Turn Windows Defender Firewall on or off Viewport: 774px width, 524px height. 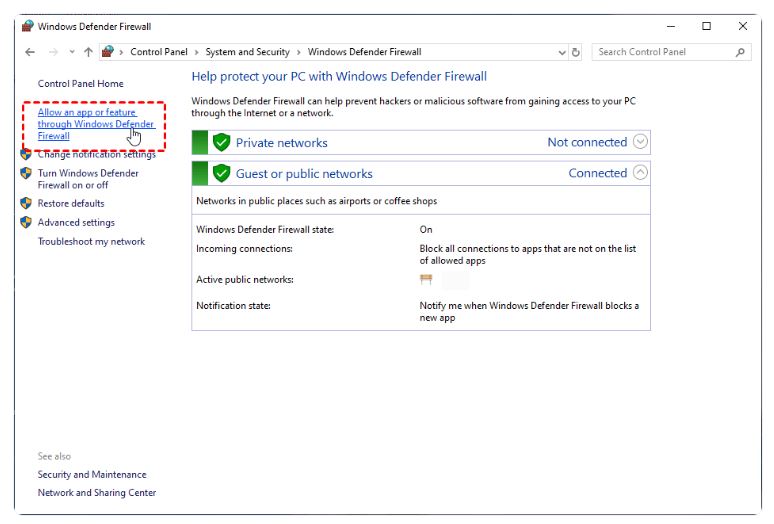88,179
